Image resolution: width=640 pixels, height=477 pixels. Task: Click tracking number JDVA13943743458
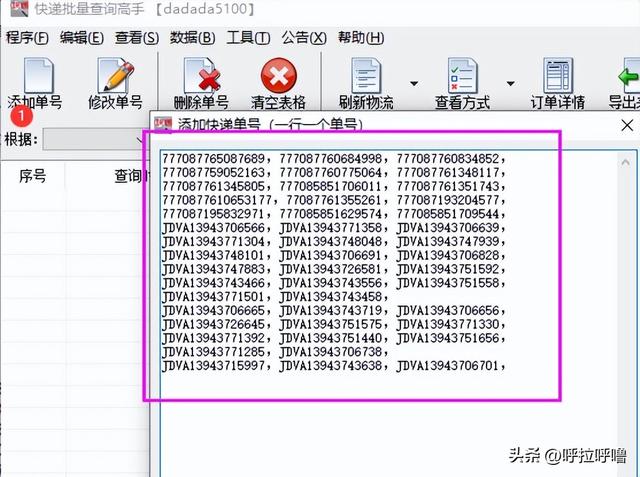tap(331, 297)
